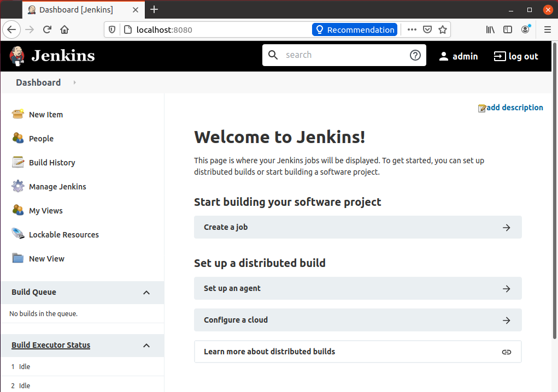The width and height of the screenshot is (558, 392).
Task: Click the log out link
Action: tap(516, 56)
